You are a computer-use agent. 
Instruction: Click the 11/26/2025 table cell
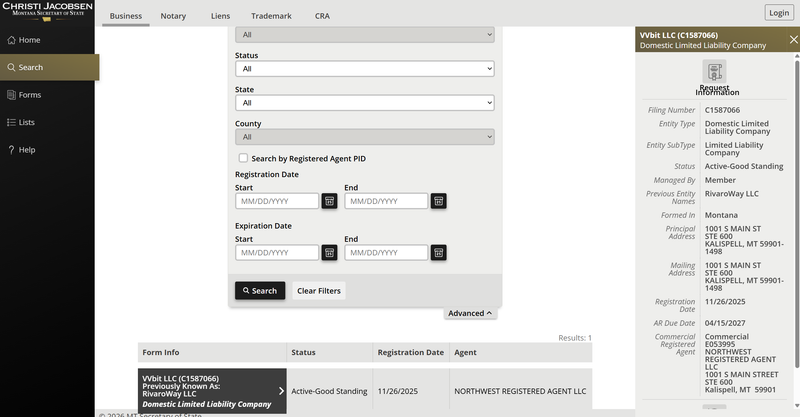click(x=411, y=391)
